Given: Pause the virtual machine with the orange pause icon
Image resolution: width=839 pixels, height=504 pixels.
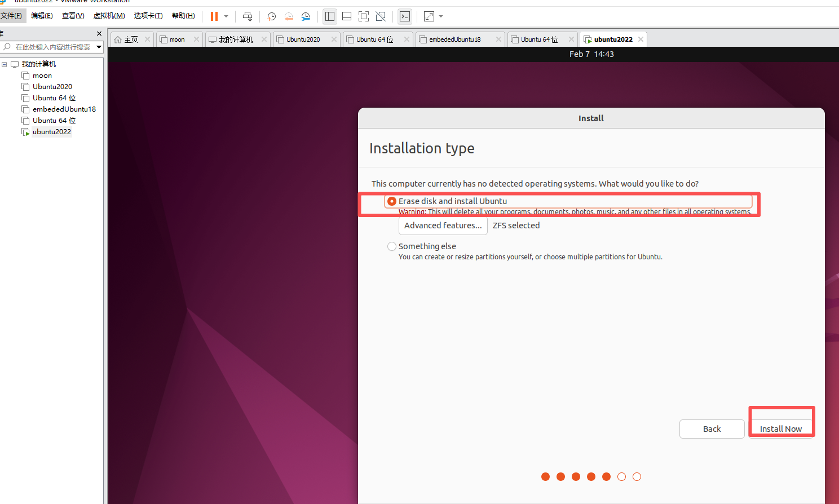Looking at the screenshot, I should pyautogui.click(x=214, y=16).
